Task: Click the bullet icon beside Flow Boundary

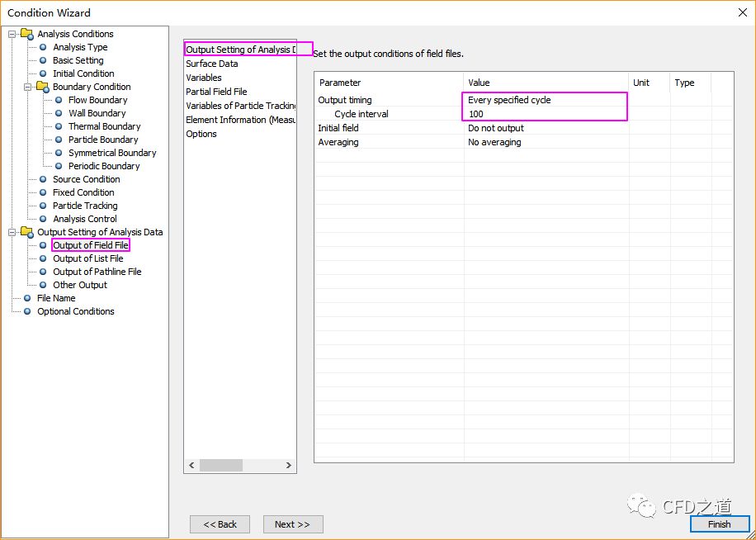Action: point(59,100)
